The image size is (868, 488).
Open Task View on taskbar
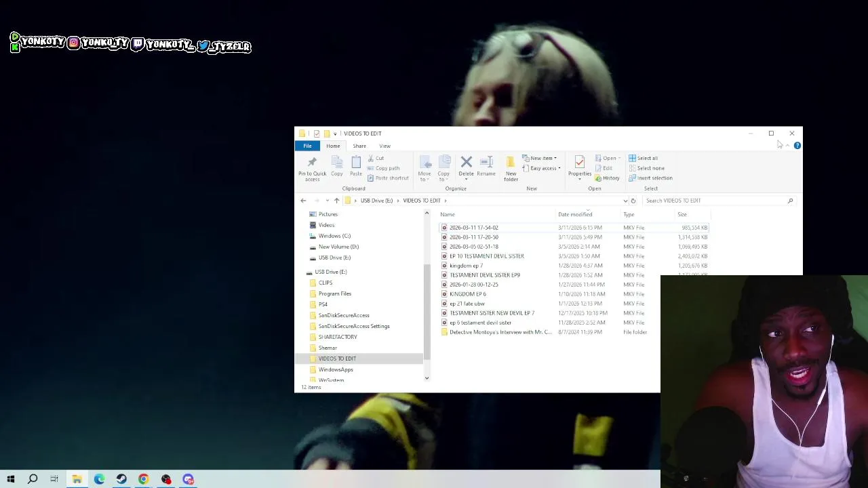pyautogui.click(x=54, y=479)
